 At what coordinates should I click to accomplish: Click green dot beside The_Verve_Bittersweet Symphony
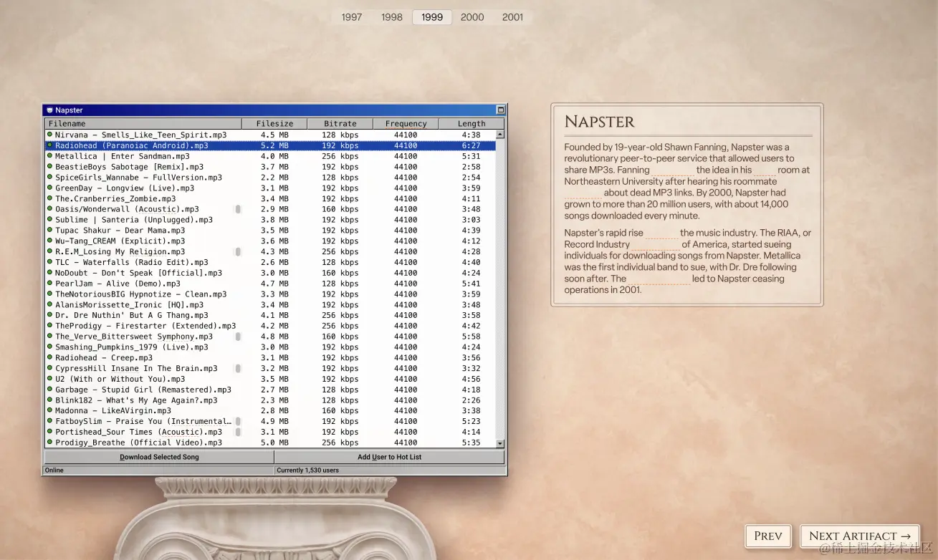[50, 336]
